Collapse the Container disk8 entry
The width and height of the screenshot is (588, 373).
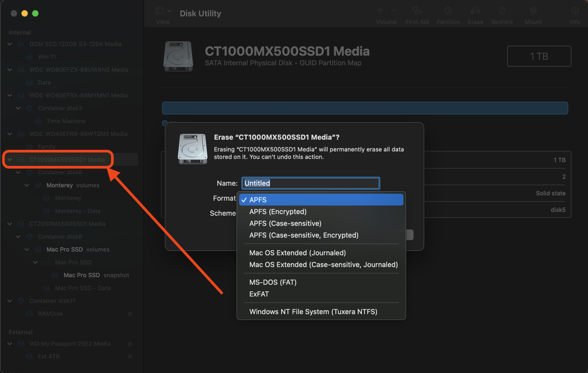[x=18, y=237]
